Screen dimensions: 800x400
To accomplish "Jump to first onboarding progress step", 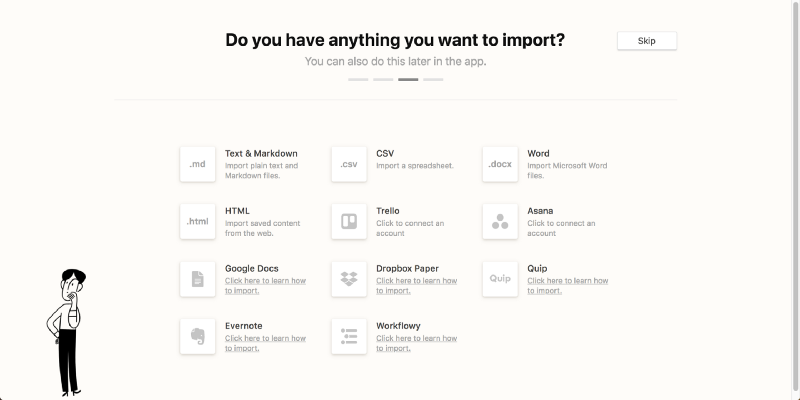I will [x=358, y=80].
